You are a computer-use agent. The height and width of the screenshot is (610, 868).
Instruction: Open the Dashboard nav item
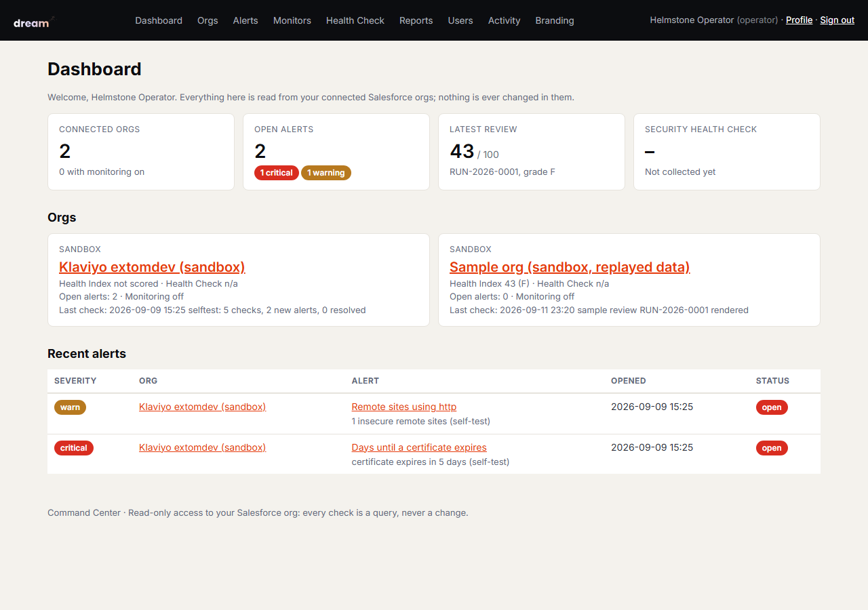coord(159,20)
